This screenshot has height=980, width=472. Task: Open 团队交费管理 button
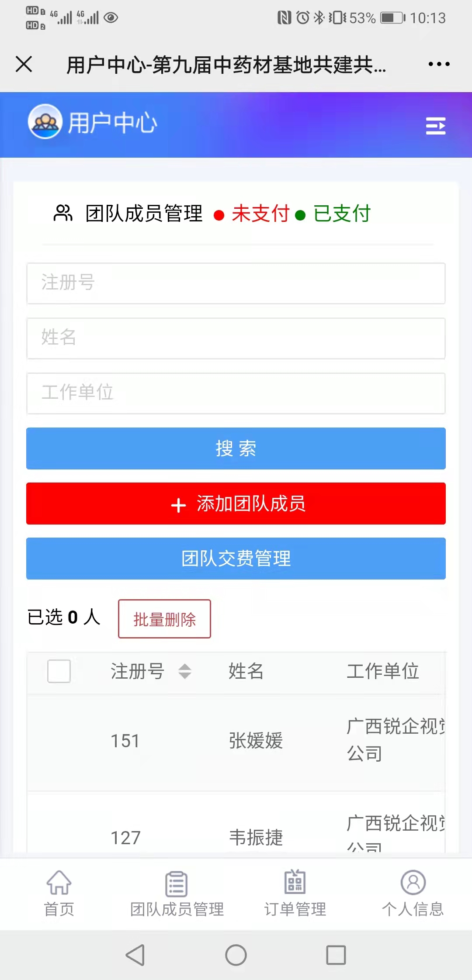tap(236, 559)
